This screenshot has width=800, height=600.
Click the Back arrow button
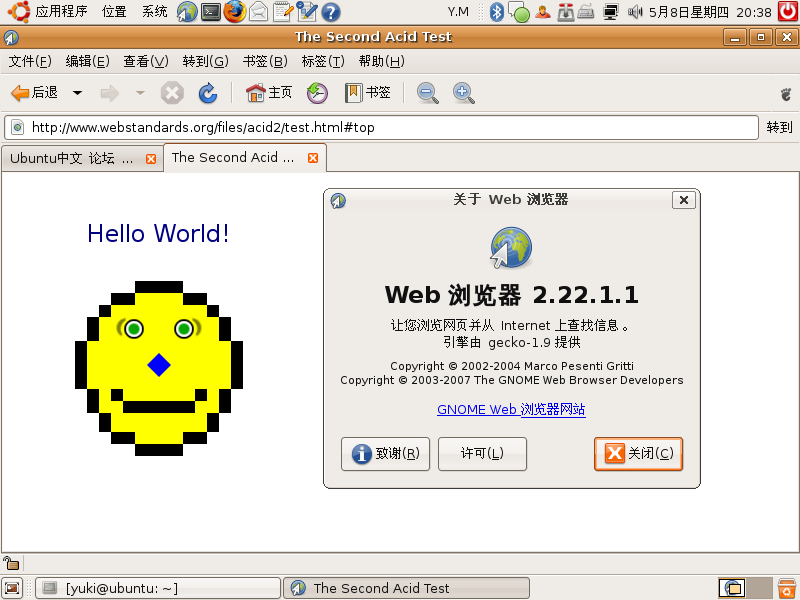coord(34,93)
